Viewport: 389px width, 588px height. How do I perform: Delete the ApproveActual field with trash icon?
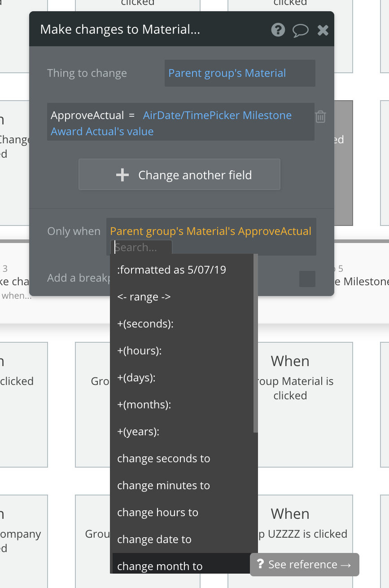pyautogui.click(x=320, y=117)
